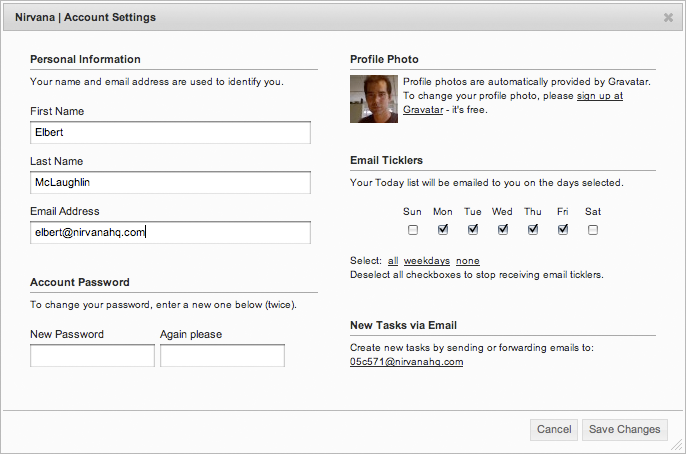Uncheck the Wed email tickler checkbox

(503, 230)
